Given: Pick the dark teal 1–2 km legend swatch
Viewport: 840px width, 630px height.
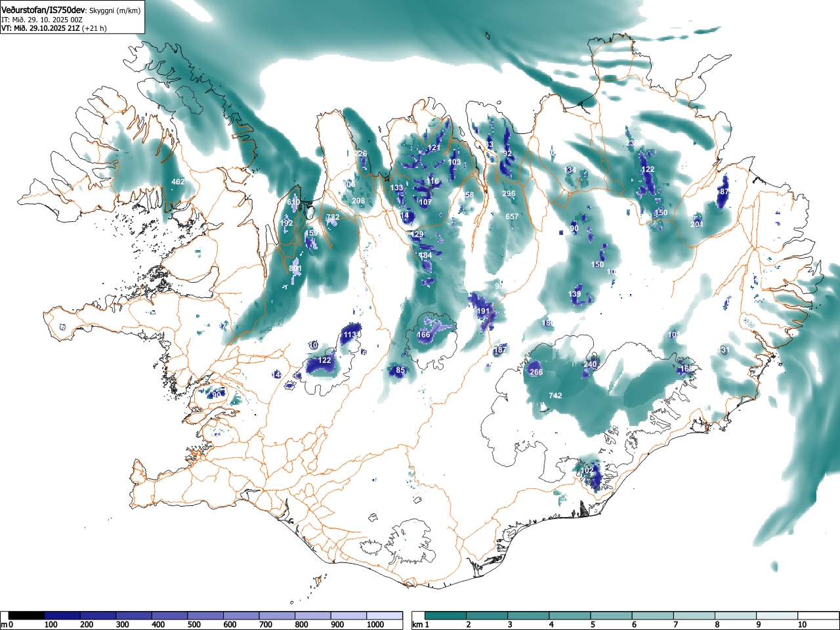Looking at the screenshot, I should point(446,616).
